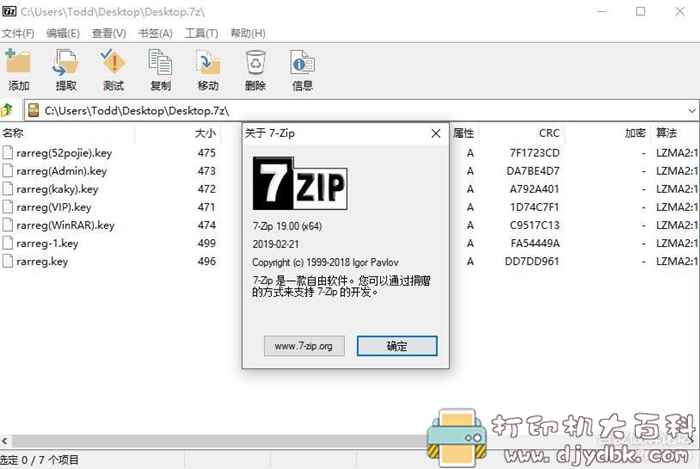The image size is (700, 469).
Task: Click the archive icon in address bar
Action: click(33, 110)
